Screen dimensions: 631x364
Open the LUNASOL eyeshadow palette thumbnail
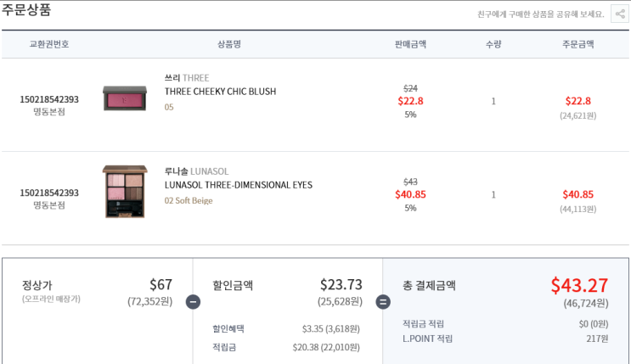tap(125, 192)
